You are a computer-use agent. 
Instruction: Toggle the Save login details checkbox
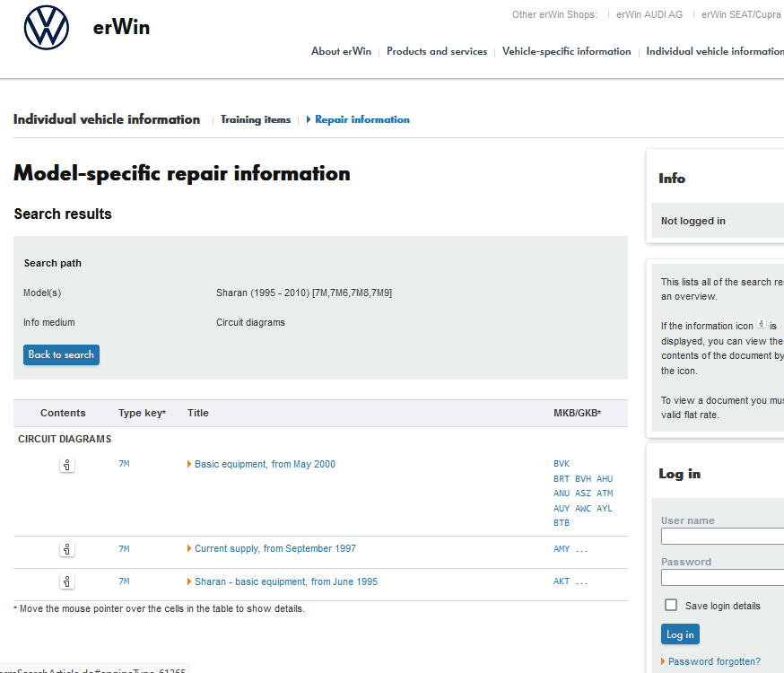tap(671, 605)
